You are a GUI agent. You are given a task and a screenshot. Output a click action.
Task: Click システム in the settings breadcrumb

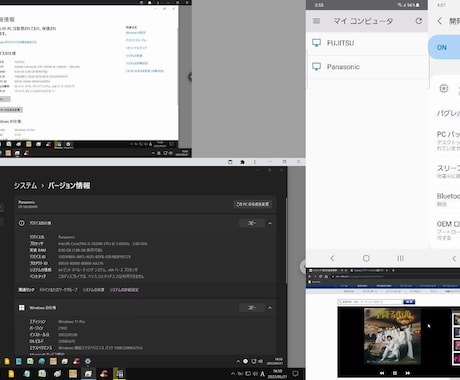coord(25,186)
